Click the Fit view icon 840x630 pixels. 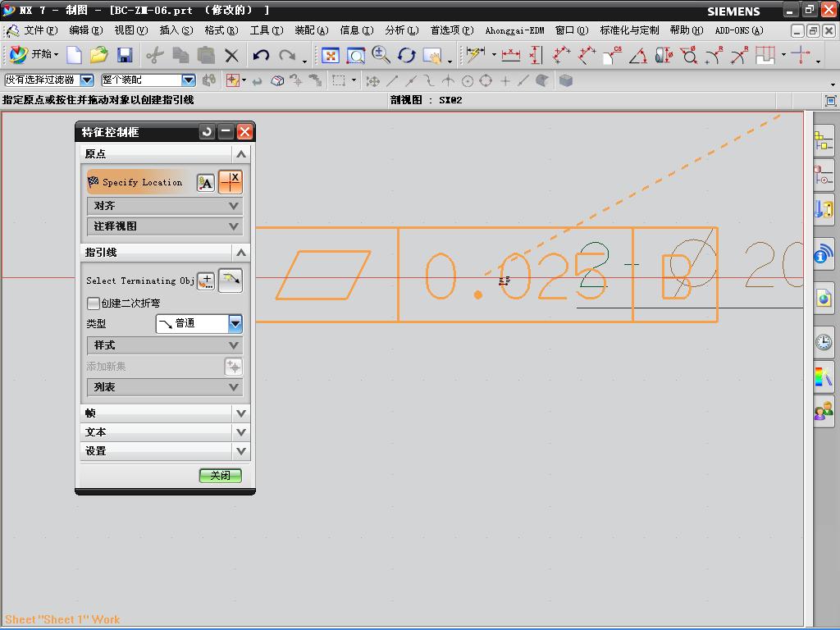point(331,55)
